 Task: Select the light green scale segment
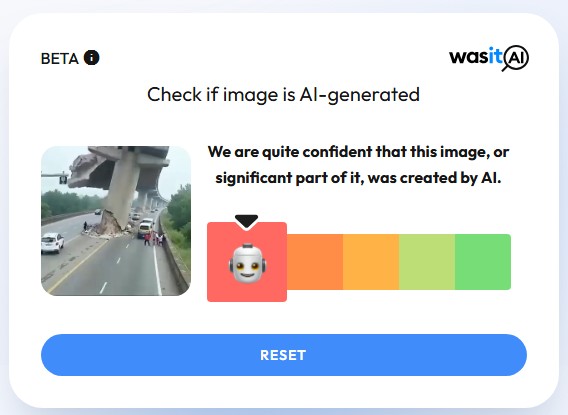[427, 262]
